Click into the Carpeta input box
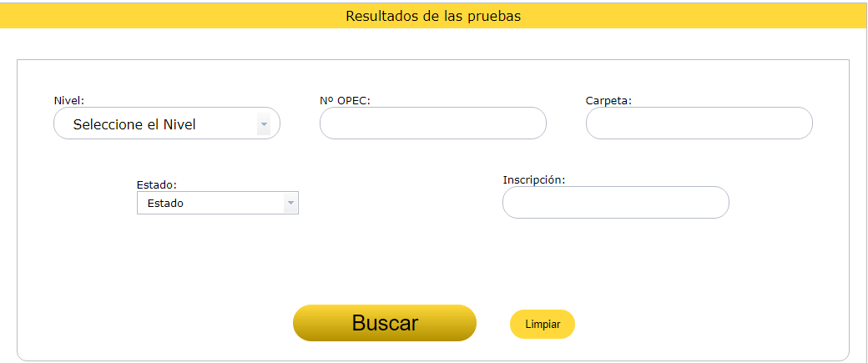This screenshot has height=363, width=868. (x=699, y=124)
